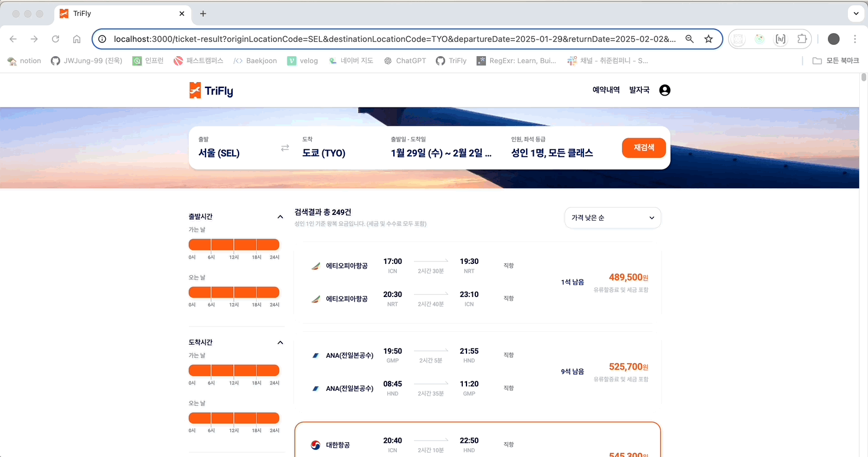Viewport: 868px width, 457px height.
Task: Open the notion bookmark
Action: (x=24, y=61)
